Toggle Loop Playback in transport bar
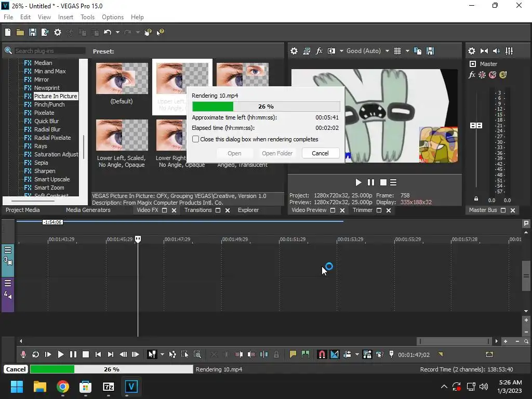532x399 pixels. click(35, 354)
